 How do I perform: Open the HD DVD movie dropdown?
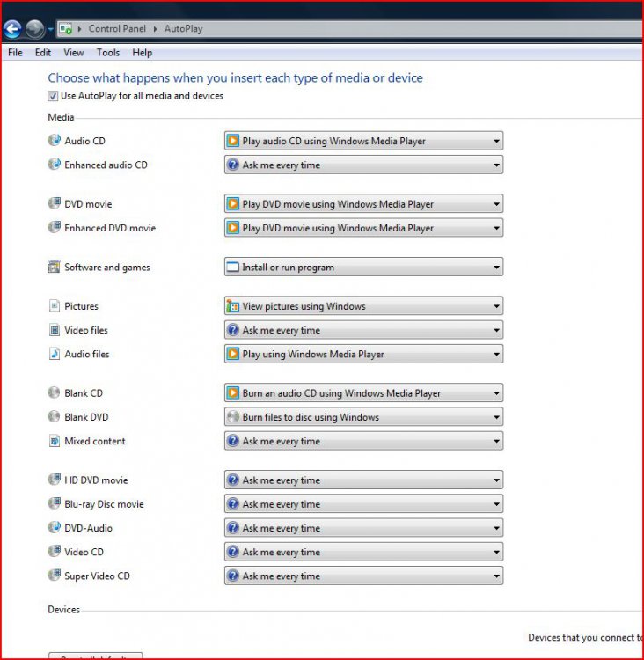pos(363,480)
